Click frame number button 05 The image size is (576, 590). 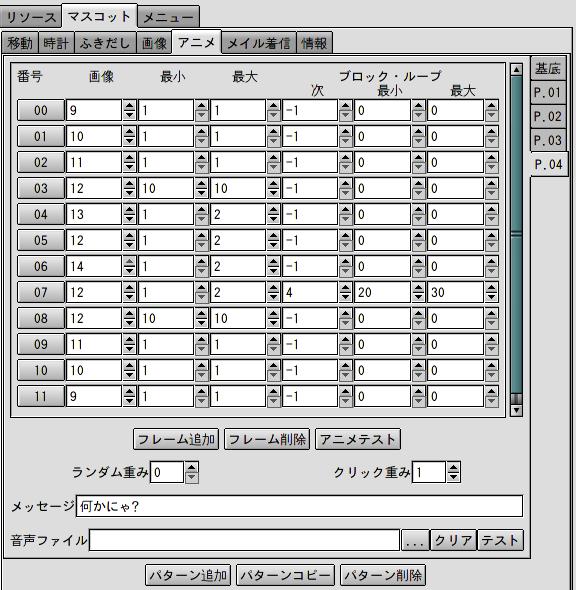coord(41,240)
